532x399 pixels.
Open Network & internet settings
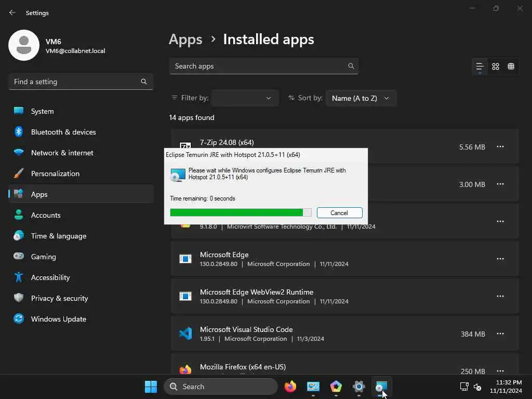[81, 153]
